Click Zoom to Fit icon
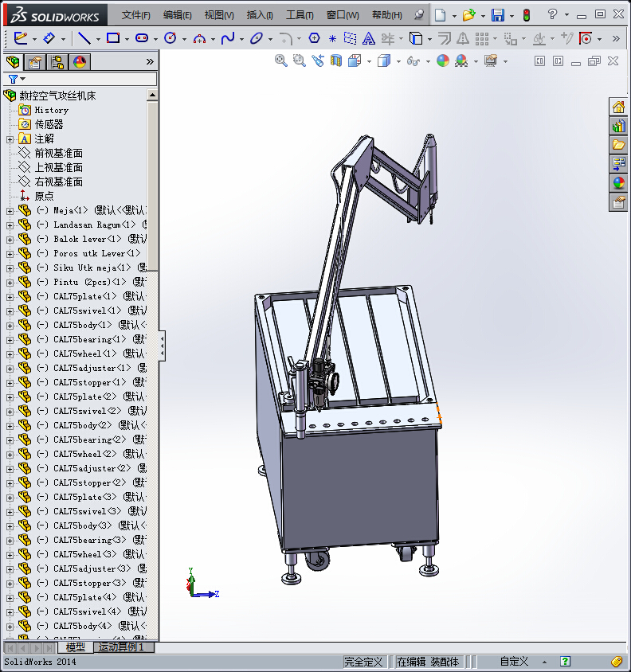Image resolution: width=631 pixels, height=672 pixels. (x=281, y=61)
